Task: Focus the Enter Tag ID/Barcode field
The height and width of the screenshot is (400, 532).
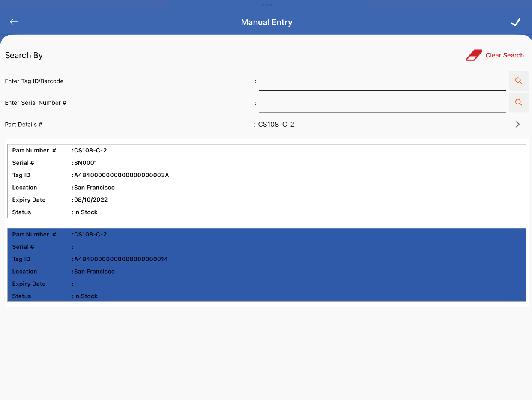Action: pos(382,82)
